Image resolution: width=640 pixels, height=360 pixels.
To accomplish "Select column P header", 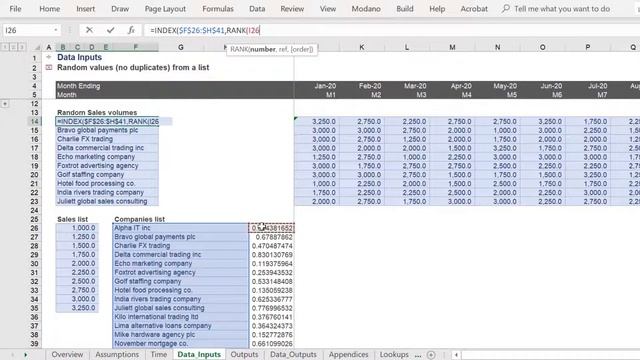I will pos(588,47).
